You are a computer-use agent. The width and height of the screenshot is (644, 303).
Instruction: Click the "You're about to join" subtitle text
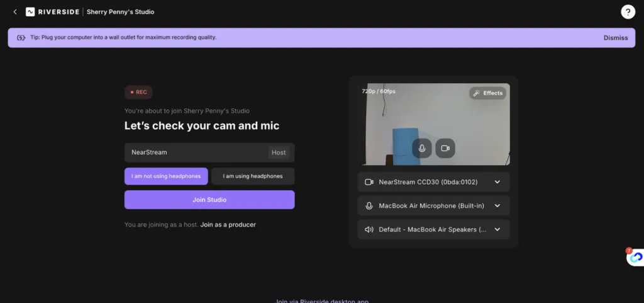click(187, 111)
